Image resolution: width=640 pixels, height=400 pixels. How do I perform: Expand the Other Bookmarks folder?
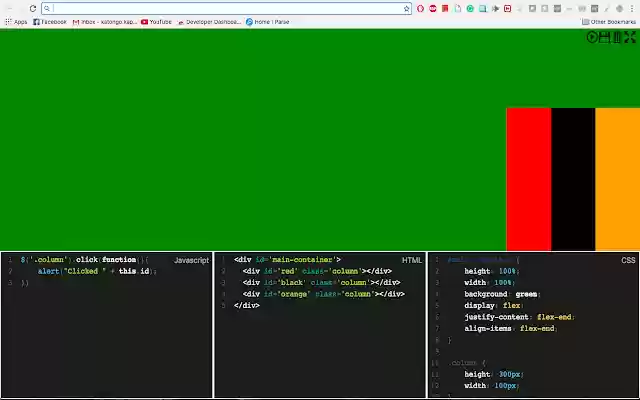[x=609, y=22]
